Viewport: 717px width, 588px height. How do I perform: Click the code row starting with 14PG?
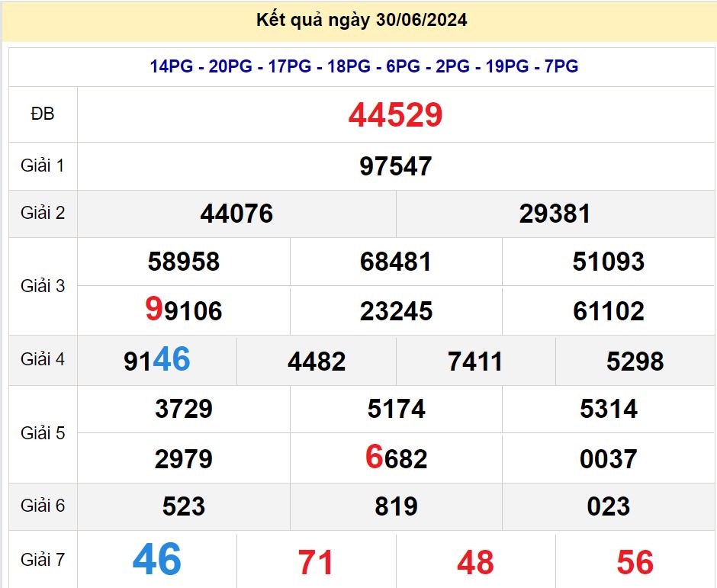tap(364, 66)
